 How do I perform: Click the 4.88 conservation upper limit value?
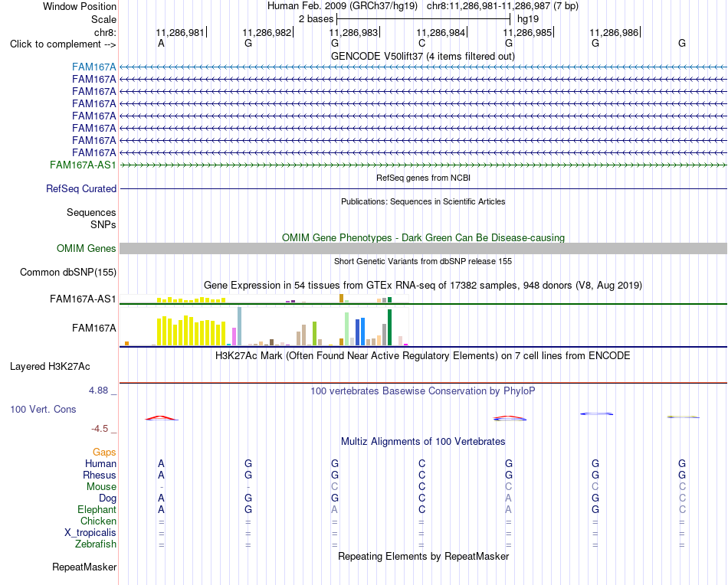coord(98,391)
